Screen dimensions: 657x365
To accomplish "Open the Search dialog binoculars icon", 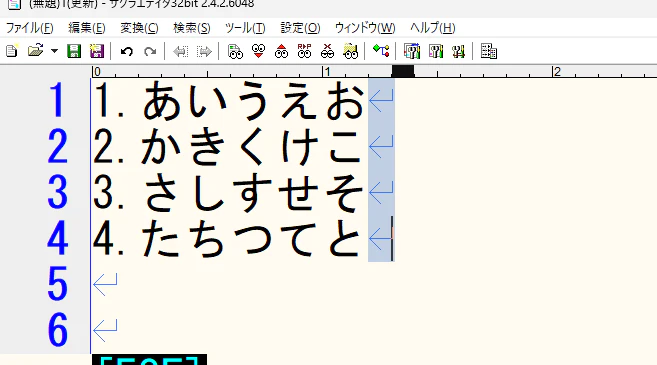I will point(235,51).
